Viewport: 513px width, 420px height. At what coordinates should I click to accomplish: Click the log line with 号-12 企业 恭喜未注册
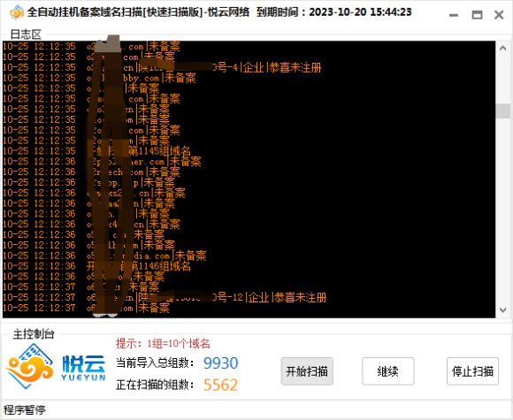(165, 297)
